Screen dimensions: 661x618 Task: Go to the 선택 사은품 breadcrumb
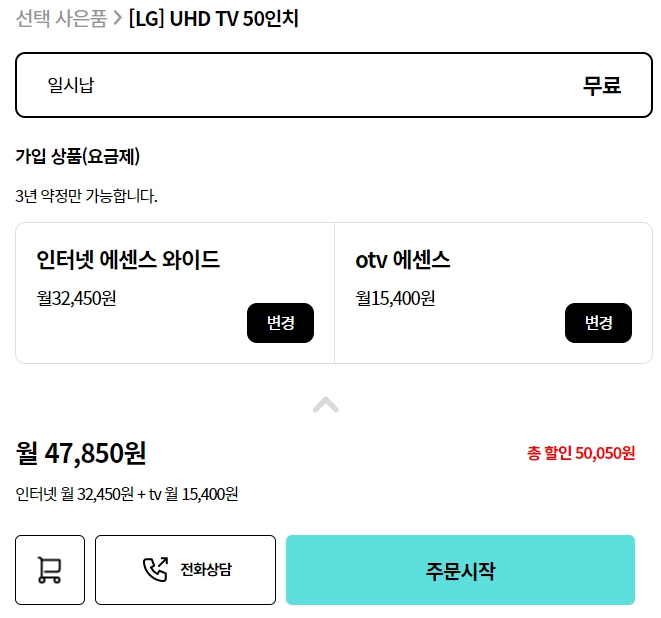click(60, 18)
